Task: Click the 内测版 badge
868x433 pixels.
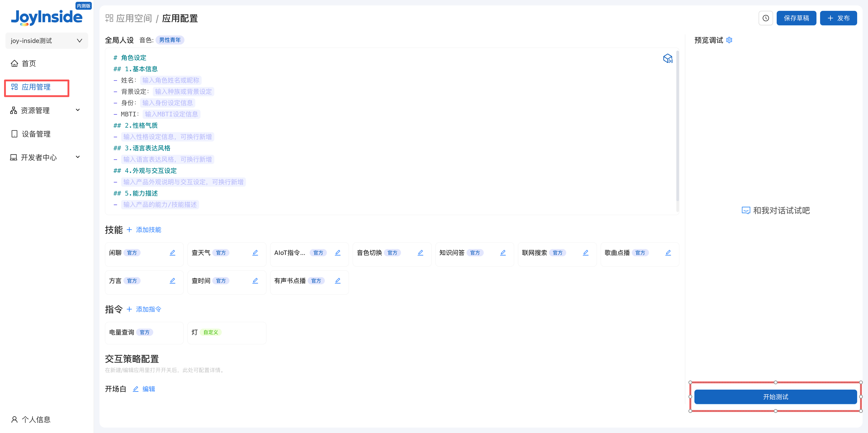Action: pyautogui.click(x=84, y=6)
